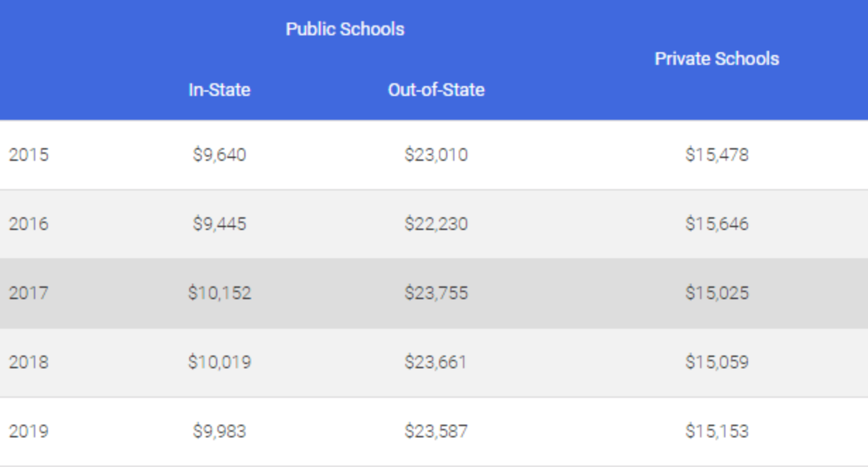Image resolution: width=868 pixels, height=467 pixels.
Task: Click the 2019 row label
Action: 29,431
